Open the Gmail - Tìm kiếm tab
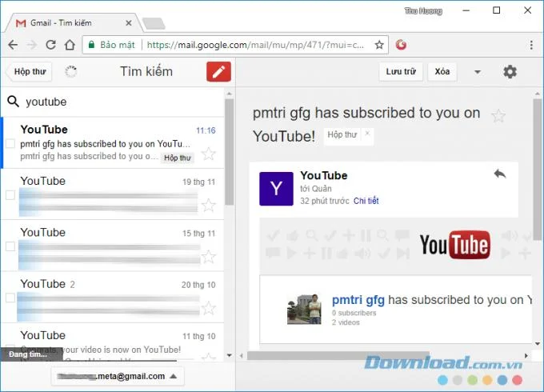The width and height of the screenshot is (544, 392). [74, 23]
